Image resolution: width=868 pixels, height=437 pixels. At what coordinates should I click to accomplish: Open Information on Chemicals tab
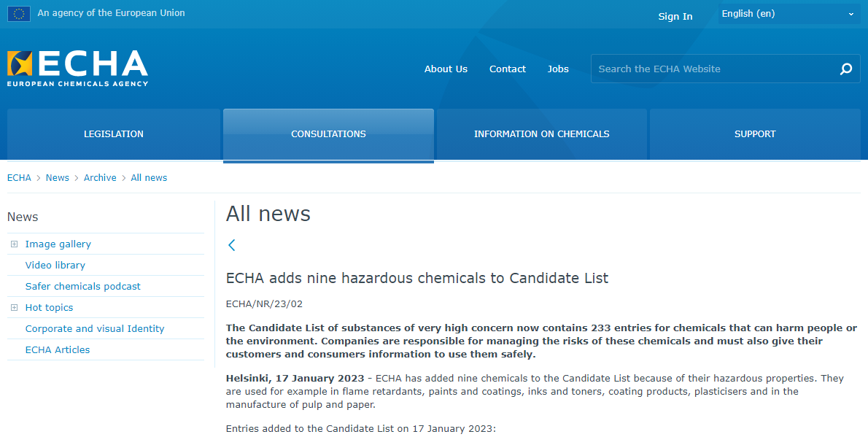[x=541, y=134]
